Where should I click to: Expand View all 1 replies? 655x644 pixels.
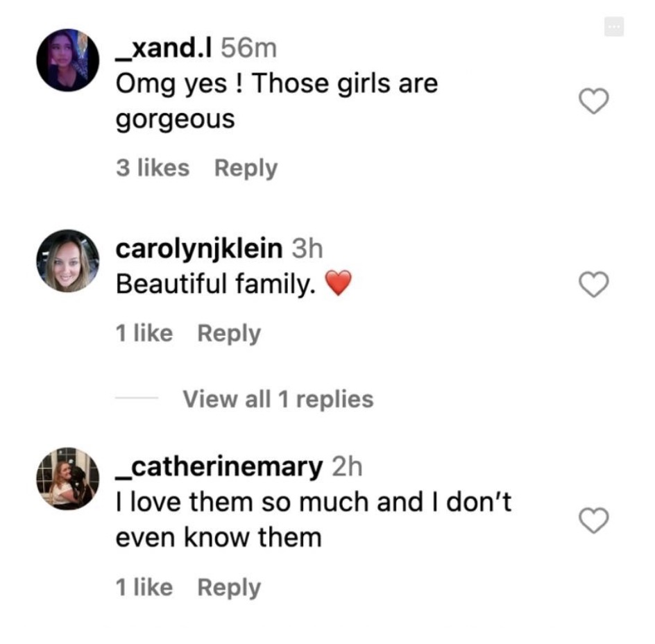click(x=278, y=399)
